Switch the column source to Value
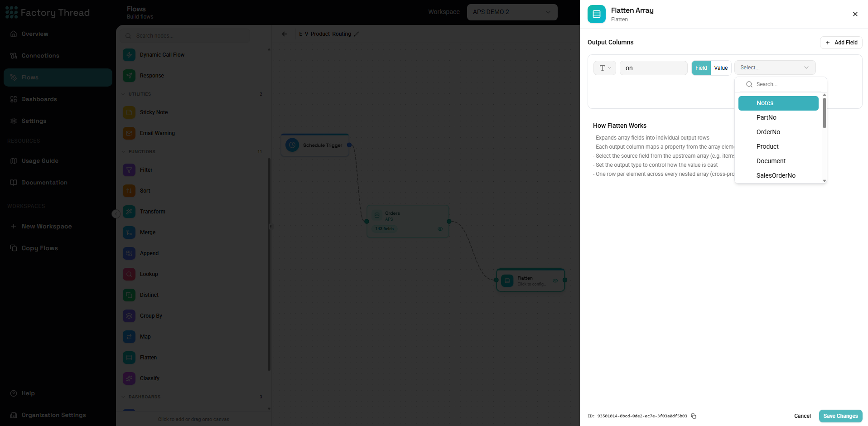 coord(721,68)
